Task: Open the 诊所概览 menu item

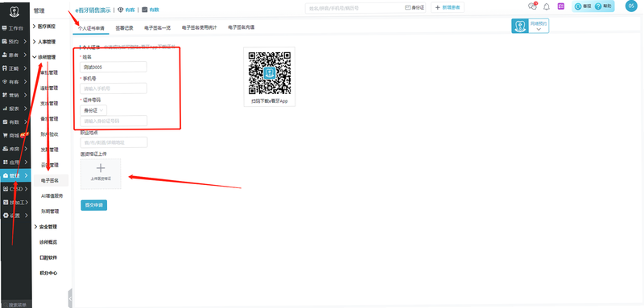Action: point(48,242)
